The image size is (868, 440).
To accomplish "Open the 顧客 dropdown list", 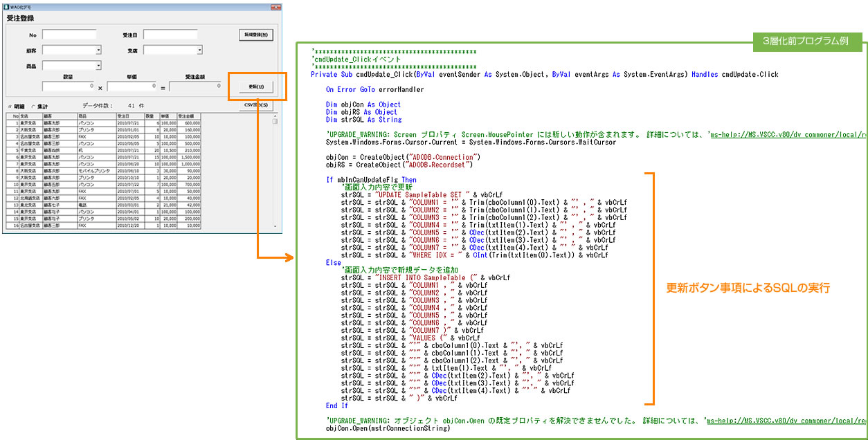I will point(98,50).
